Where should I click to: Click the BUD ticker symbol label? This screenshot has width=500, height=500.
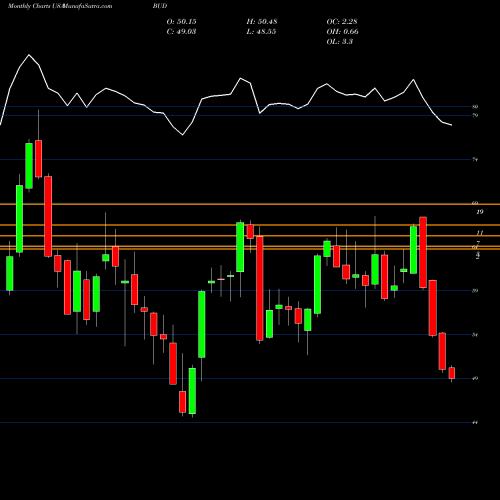(160, 6)
